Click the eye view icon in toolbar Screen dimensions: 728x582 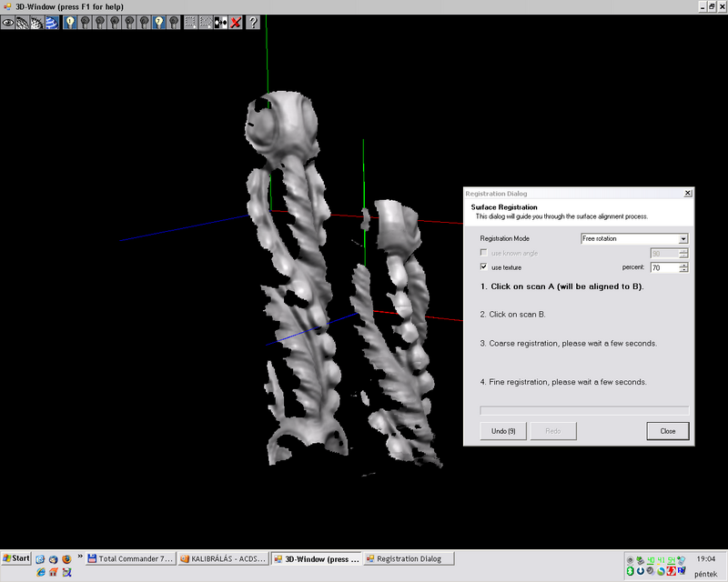[8, 22]
